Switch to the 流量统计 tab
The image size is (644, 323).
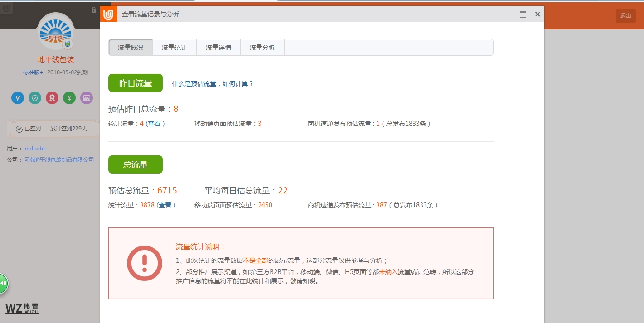[x=174, y=48]
